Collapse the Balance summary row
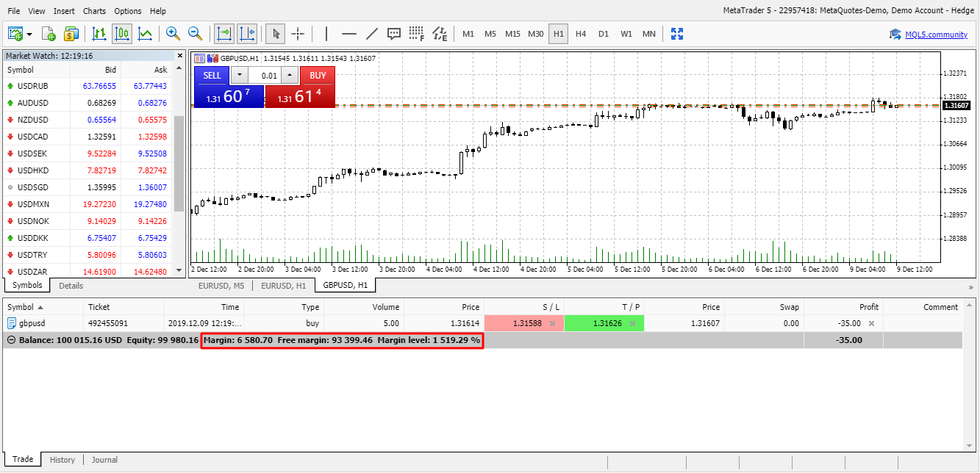Image resolution: width=980 pixels, height=473 pixels. [11, 340]
